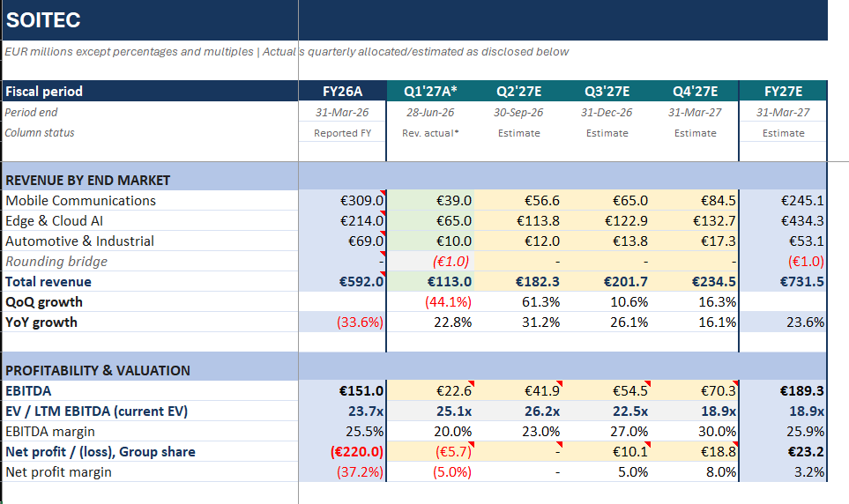This screenshot has width=849, height=504.
Task: Select the Reported FY status cell
Action: [x=342, y=133]
